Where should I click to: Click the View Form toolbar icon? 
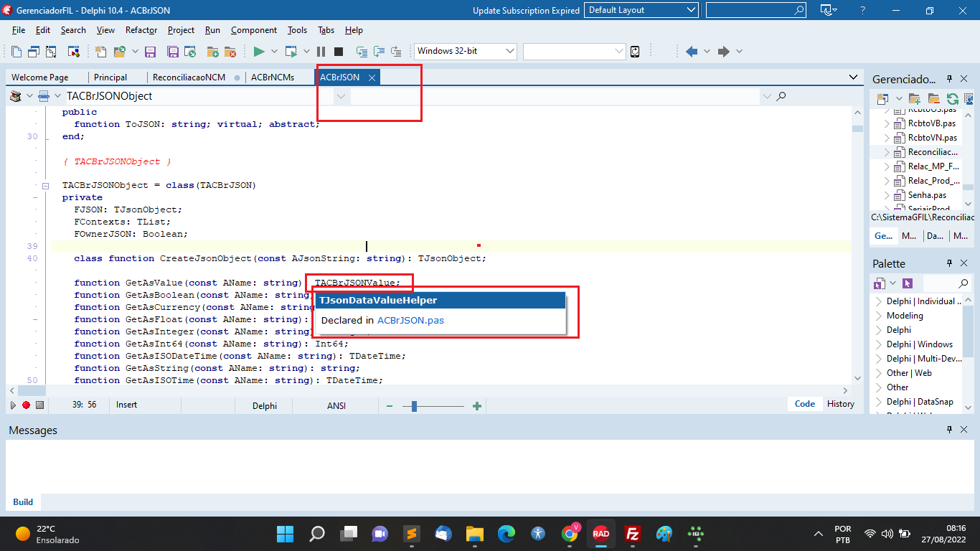(34, 52)
